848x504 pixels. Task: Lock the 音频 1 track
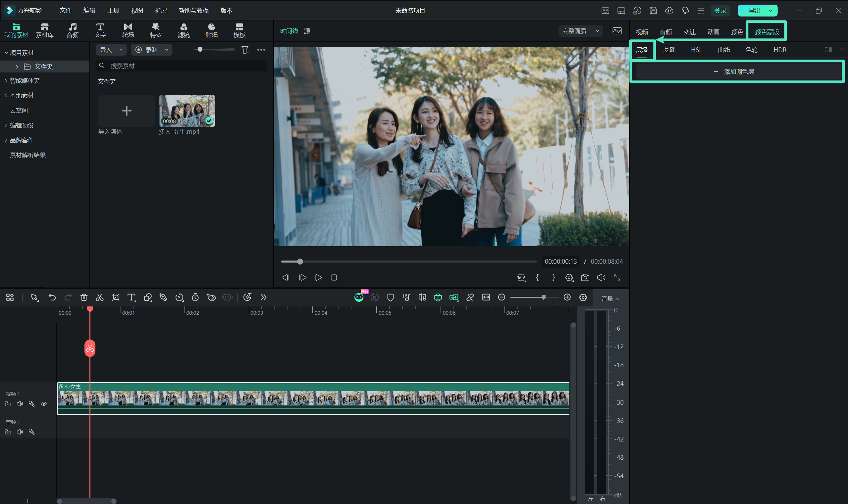click(8, 432)
